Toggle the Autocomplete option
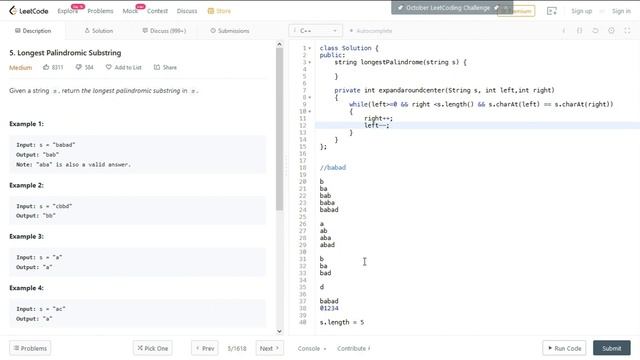 pos(371,31)
